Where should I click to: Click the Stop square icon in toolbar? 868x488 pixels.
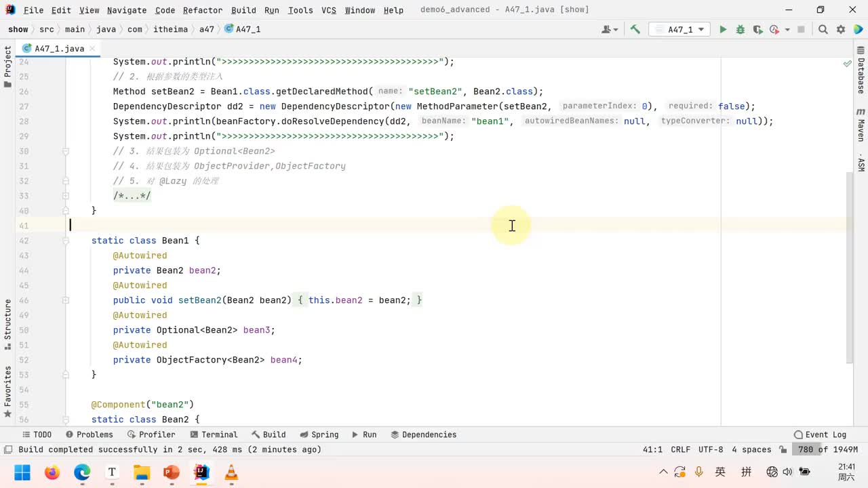tap(801, 29)
